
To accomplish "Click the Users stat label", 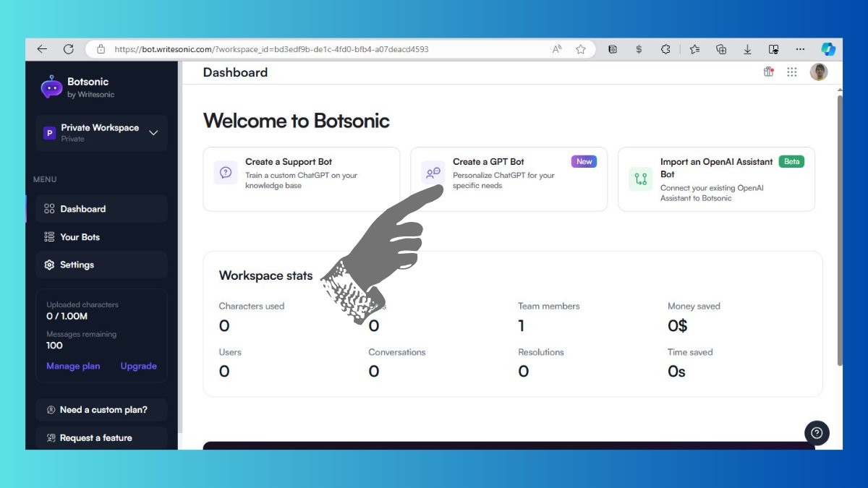I will 230,352.
